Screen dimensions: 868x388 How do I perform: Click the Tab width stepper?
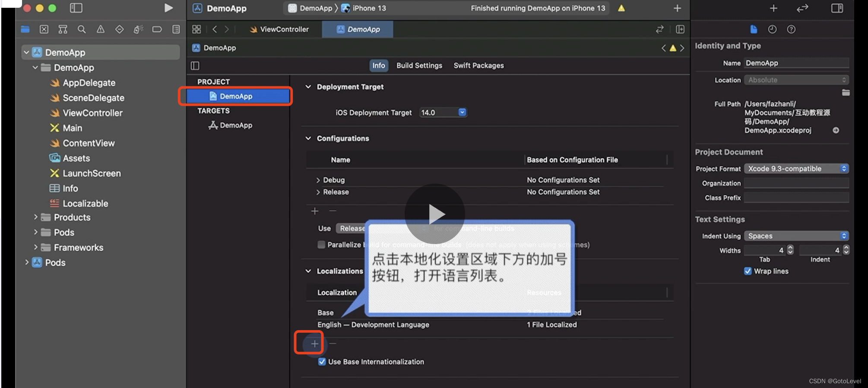790,250
